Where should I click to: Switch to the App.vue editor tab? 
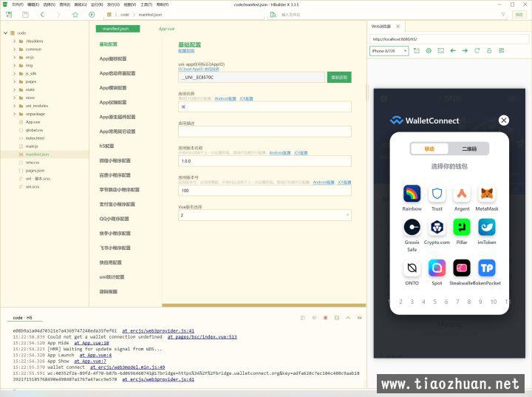pos(166,29)
